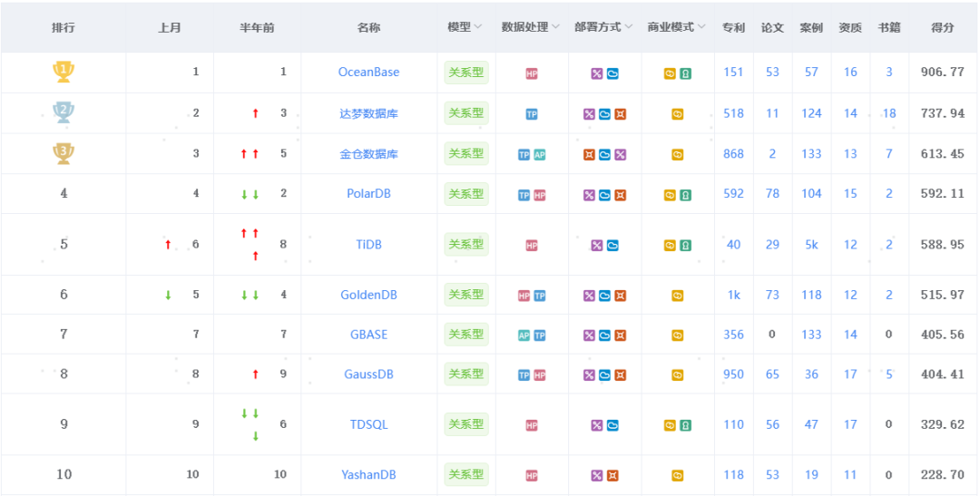Open the TDSQL database link
The image size is (980, 496).
(x=368, y=424)
